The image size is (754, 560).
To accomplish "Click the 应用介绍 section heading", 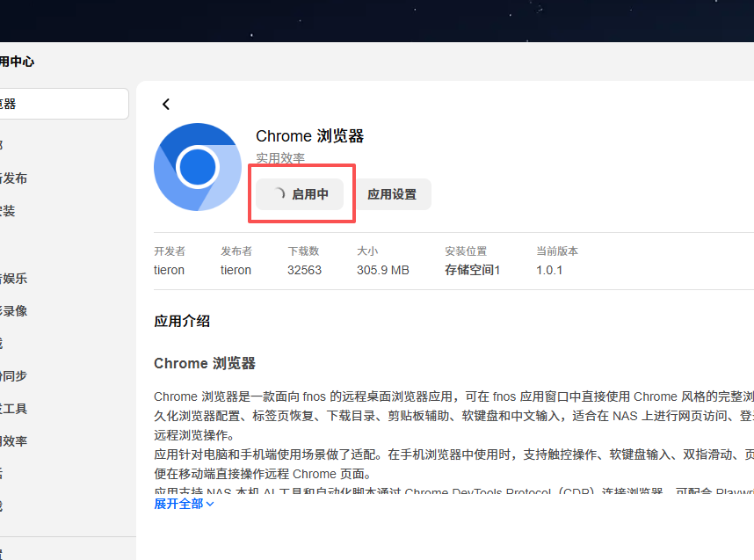I will click(x=182, y=321).
